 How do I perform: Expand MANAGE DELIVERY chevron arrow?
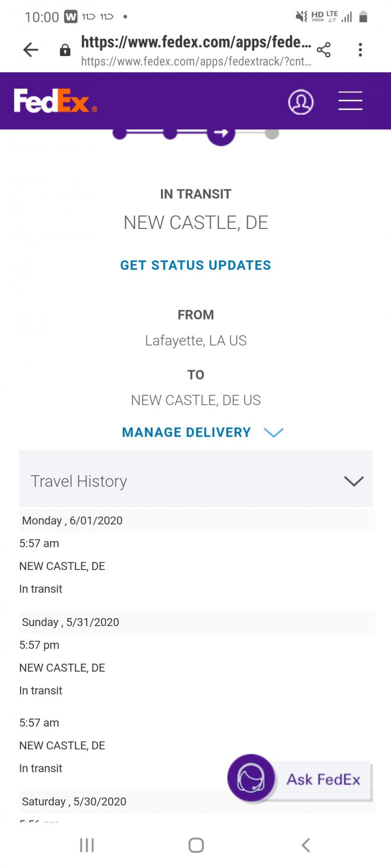[274, 432]
